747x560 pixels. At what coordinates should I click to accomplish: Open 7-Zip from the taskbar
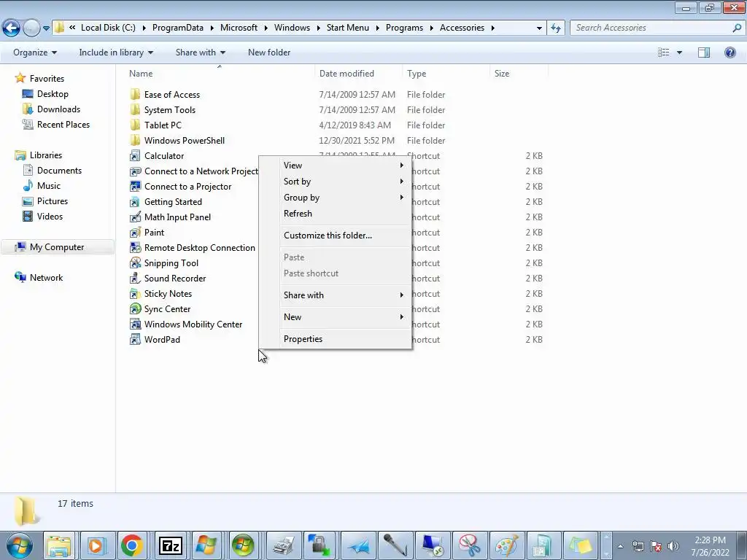point(170,545)
